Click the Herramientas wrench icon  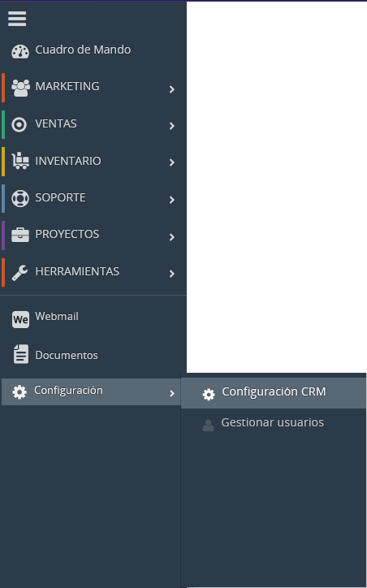pos(19,273)
